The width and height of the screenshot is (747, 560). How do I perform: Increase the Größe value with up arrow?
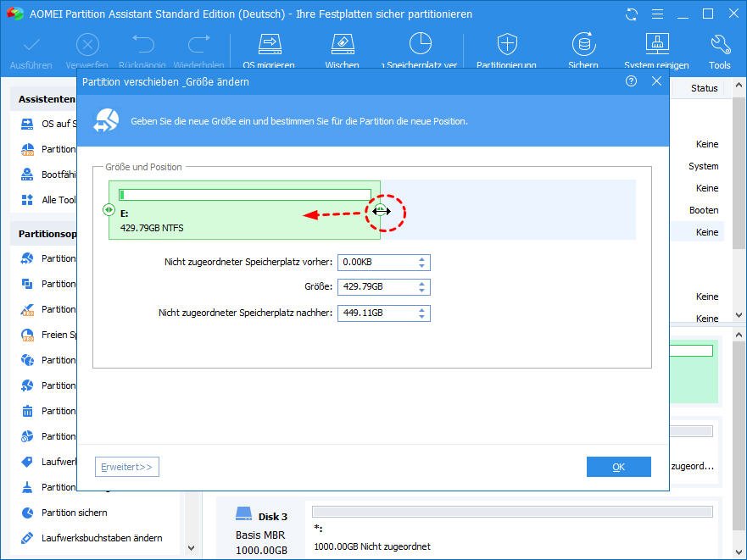point(421,285)
